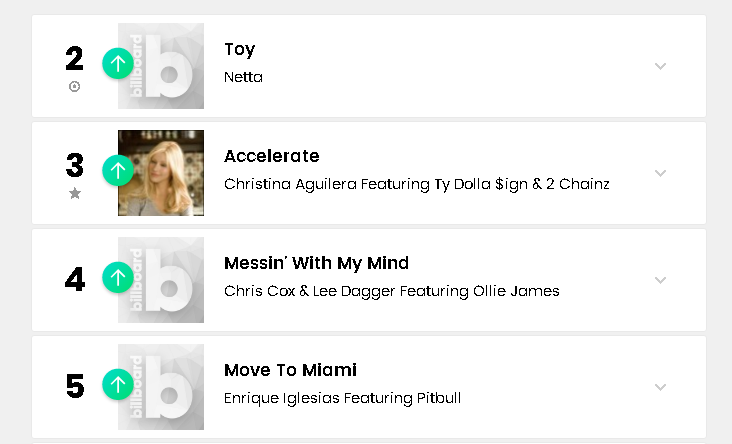Viewport: 732px width, 444px height.
Task: Open the song title Toy
Action: point(240,50)
